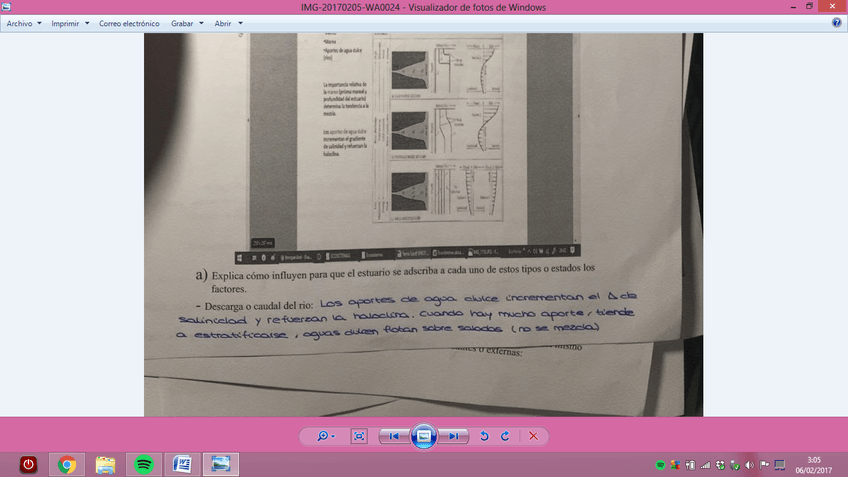The width and height of the screenshot is (848, 477).
Task: Start the slide show
Action: pos(423,436)
